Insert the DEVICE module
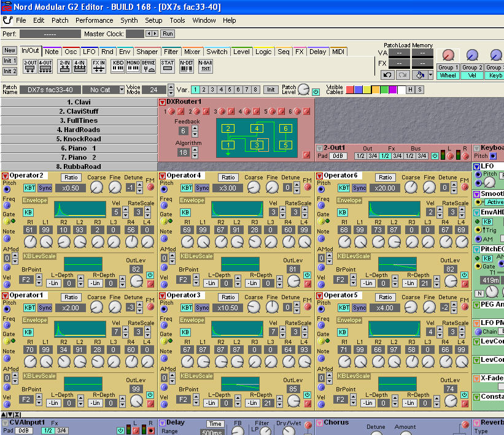504x435 pixels. pos(149,65)
